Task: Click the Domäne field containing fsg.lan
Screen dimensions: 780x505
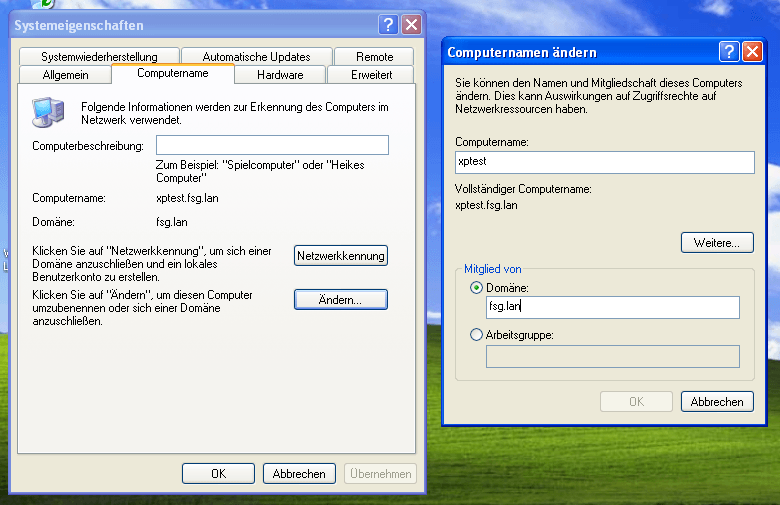Action: point(612,307)
